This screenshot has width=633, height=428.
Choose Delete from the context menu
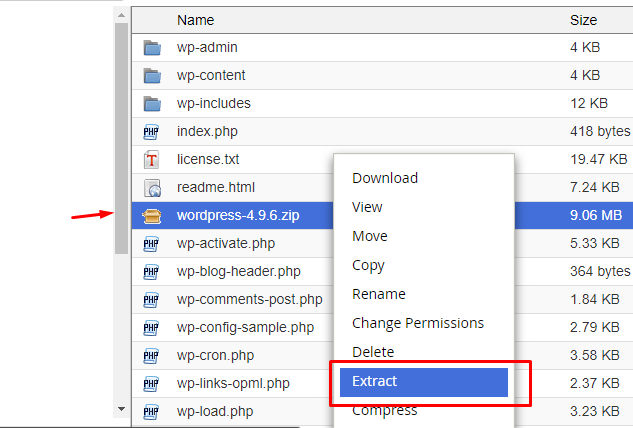pyautogui.click(x=373, y=352)
